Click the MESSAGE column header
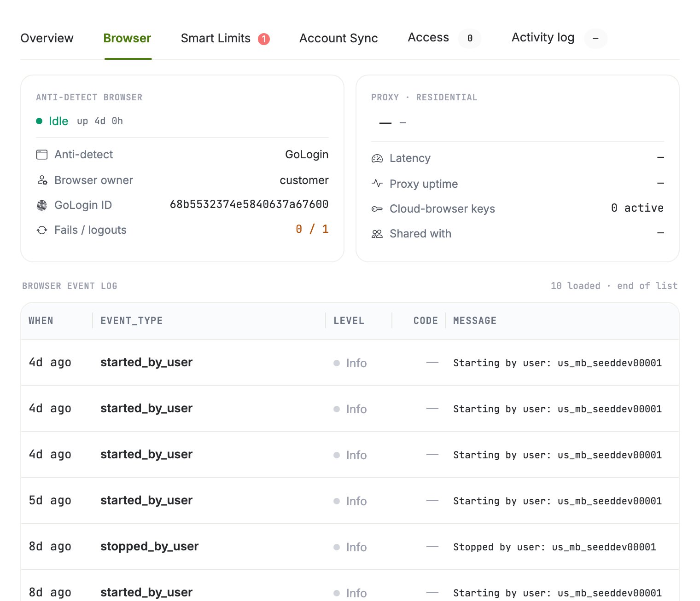The width and height of the screenshot is (700, 601). coord(475,321)
